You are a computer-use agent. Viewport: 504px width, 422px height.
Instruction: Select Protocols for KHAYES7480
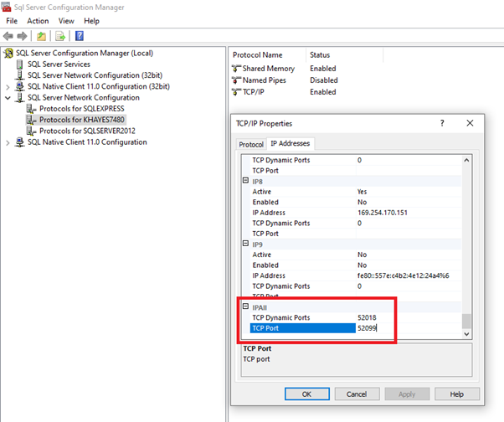(82, 120)
